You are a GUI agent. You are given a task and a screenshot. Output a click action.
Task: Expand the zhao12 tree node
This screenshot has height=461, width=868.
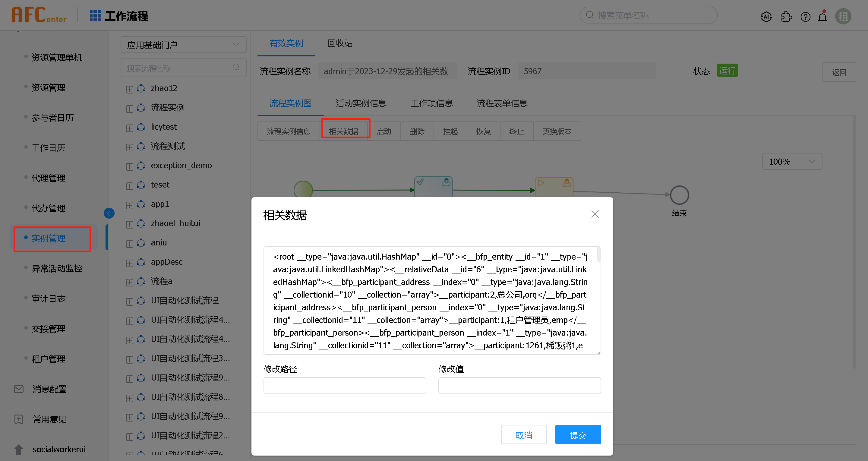click(x=129, y=89)
